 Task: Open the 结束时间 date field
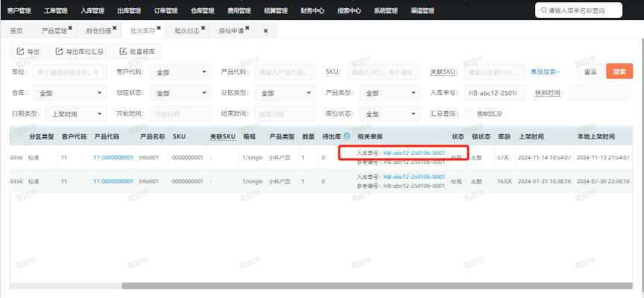pyautogui.click(x=285, y=114)
